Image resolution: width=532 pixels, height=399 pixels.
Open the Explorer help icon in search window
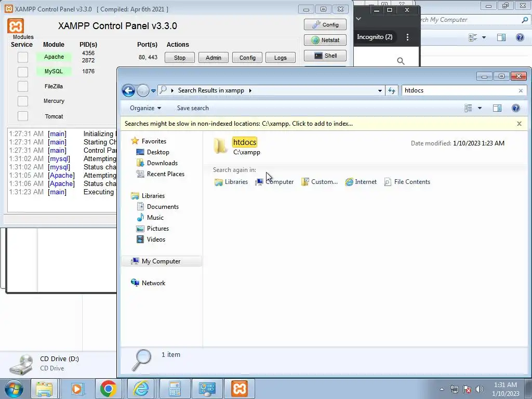[516, 108]
